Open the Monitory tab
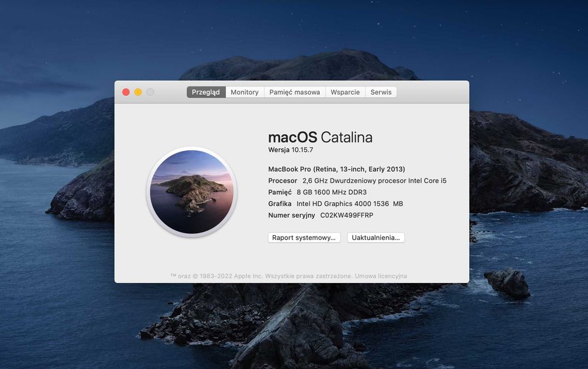588x369 pixels. point(245,92)
